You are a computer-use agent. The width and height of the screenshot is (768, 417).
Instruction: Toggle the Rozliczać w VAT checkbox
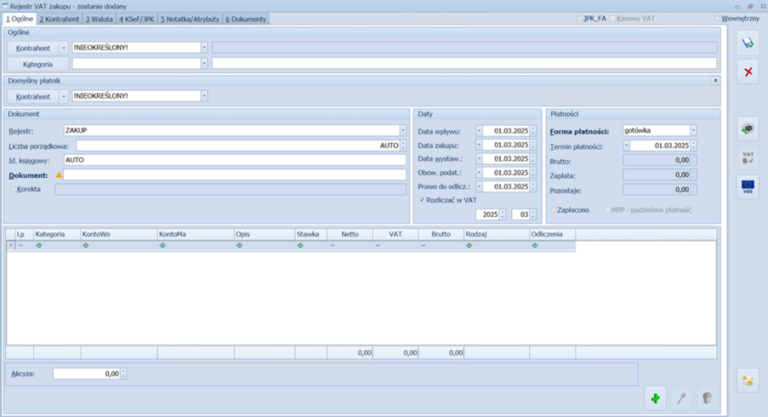click(x=422, y=200)
